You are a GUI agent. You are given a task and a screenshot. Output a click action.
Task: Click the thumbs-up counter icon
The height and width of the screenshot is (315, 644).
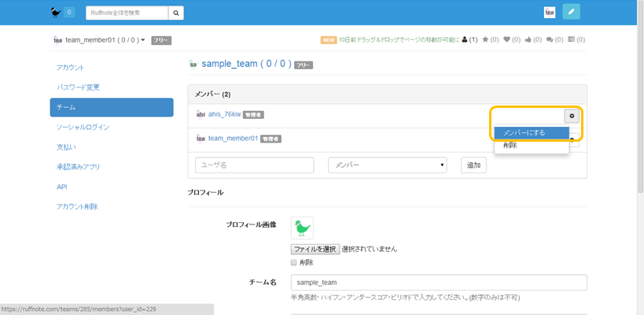528,39
